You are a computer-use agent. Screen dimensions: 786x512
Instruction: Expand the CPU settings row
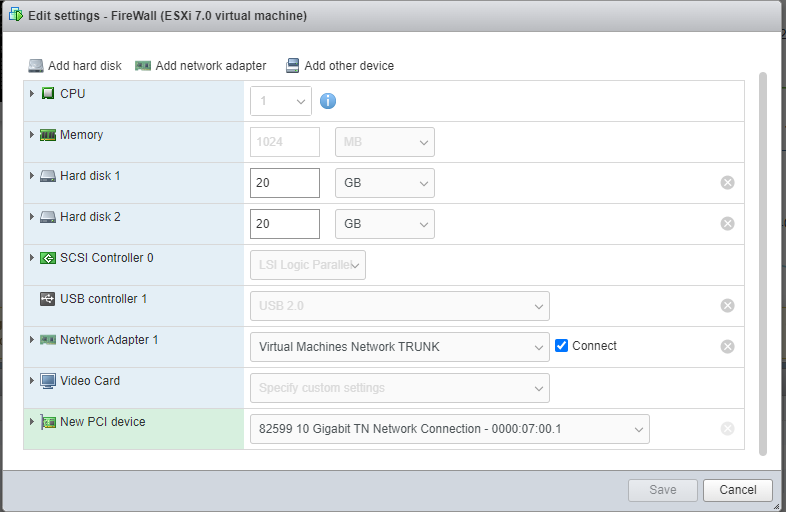point(32,94)
